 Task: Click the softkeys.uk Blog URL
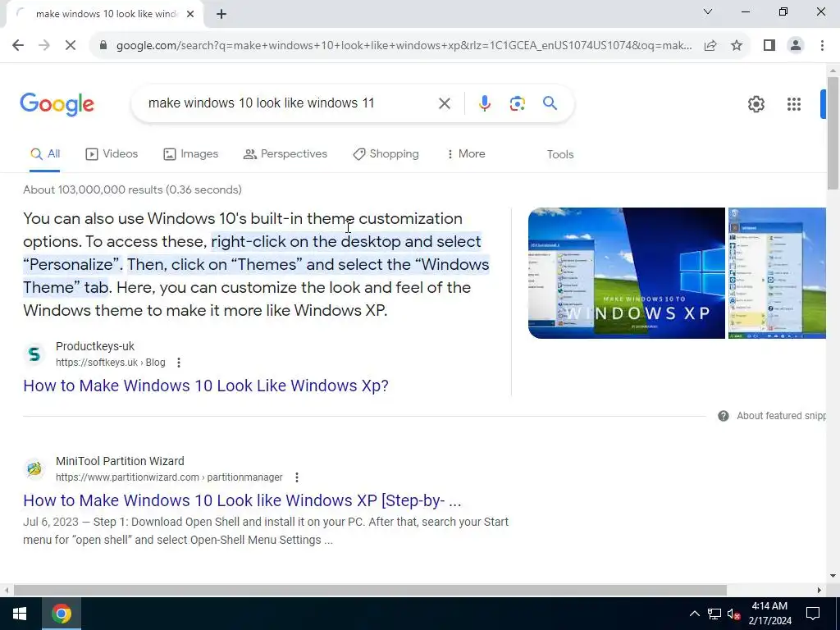pyautogui.click(x=111, y=363)
